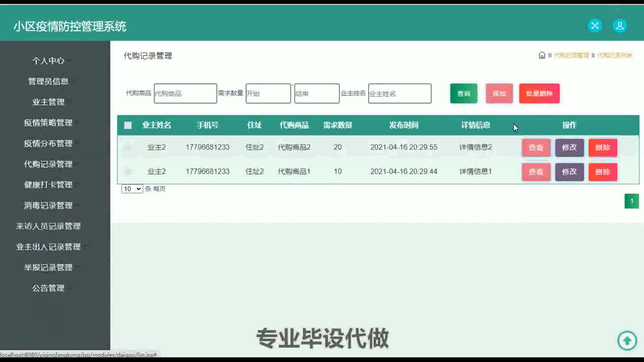
Task: Click 删除 for 代购商品1 row
Action: tap(602, 172)
